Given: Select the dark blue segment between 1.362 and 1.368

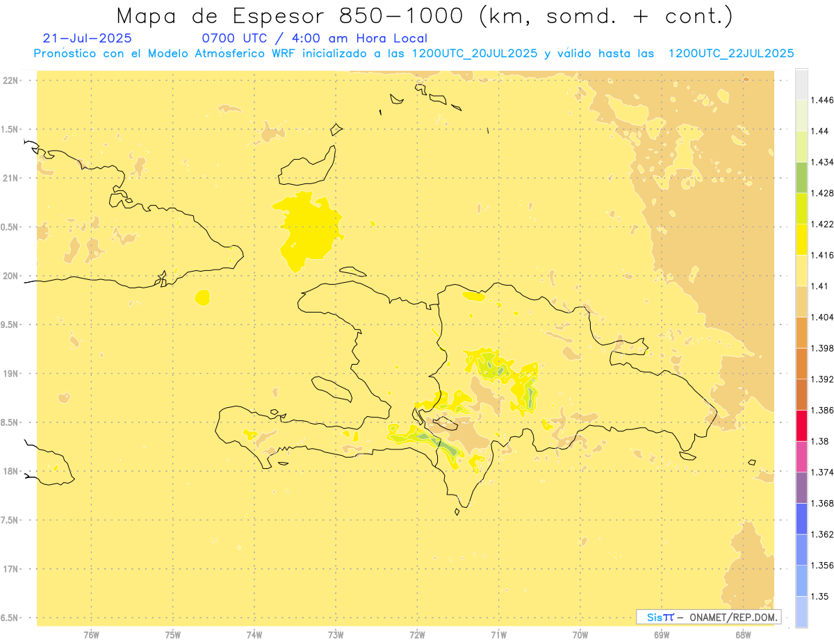Looking at the screenshot, I should [801, 518].
